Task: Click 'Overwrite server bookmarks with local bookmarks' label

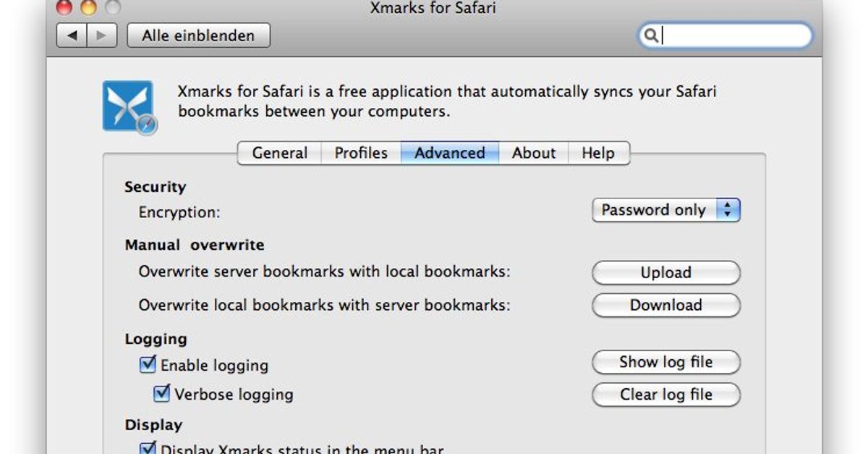Action: [x=325, y=272]
